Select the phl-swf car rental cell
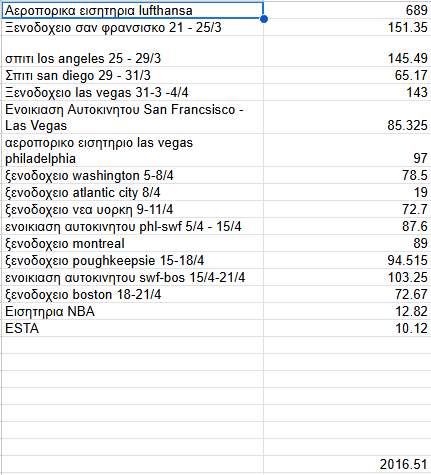431x475 pixels. [133, 226]
